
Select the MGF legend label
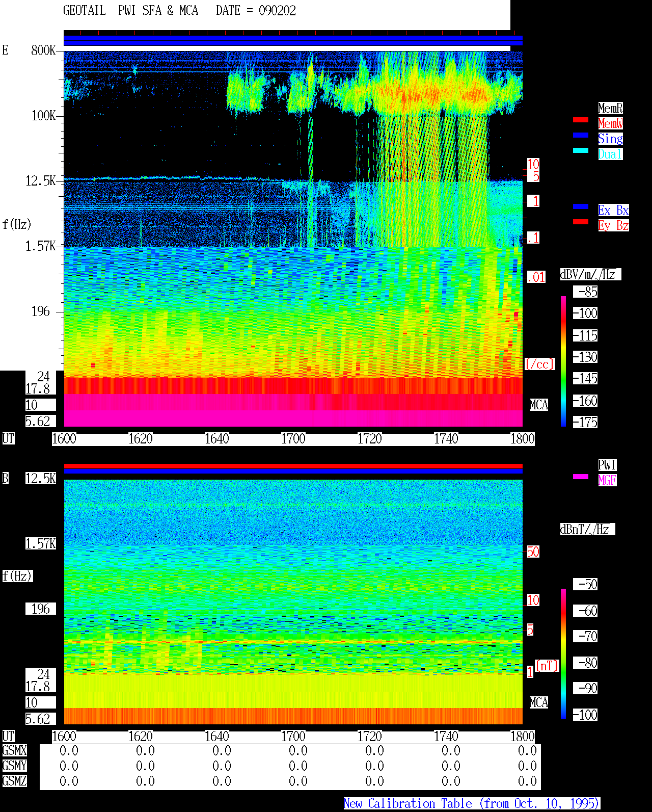607,480
